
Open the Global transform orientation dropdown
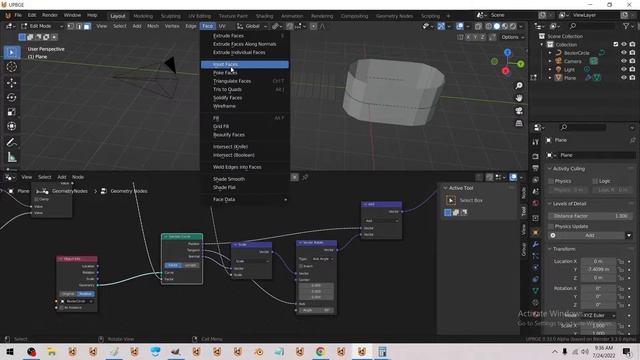point(252,26)
